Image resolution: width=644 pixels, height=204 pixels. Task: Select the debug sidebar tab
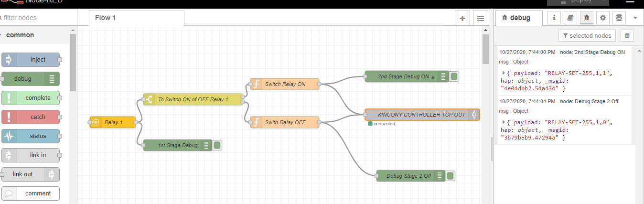tap(518, 18)
